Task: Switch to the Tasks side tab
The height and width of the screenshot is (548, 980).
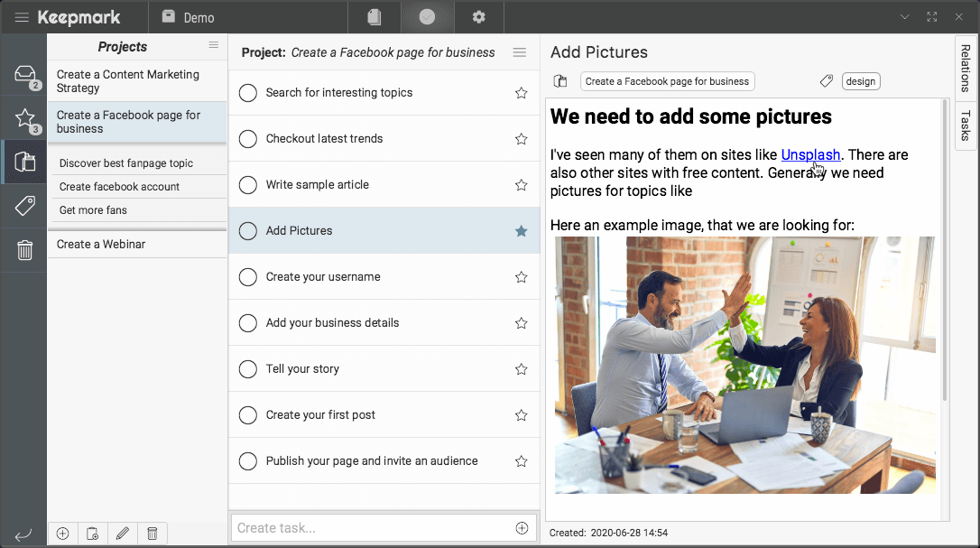Action: click(x=966, y=125)
